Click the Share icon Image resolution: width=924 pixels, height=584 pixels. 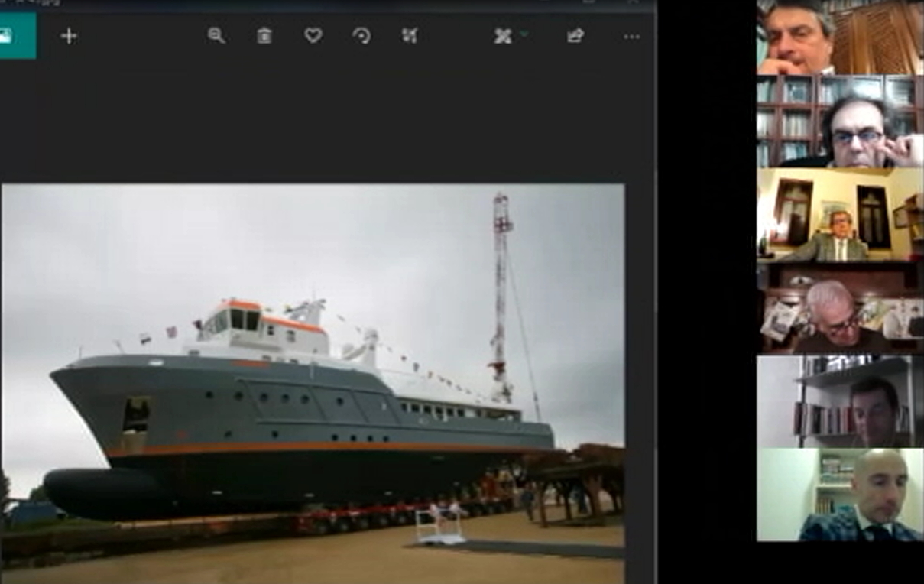pyautogui.click(x=575, y=35)
